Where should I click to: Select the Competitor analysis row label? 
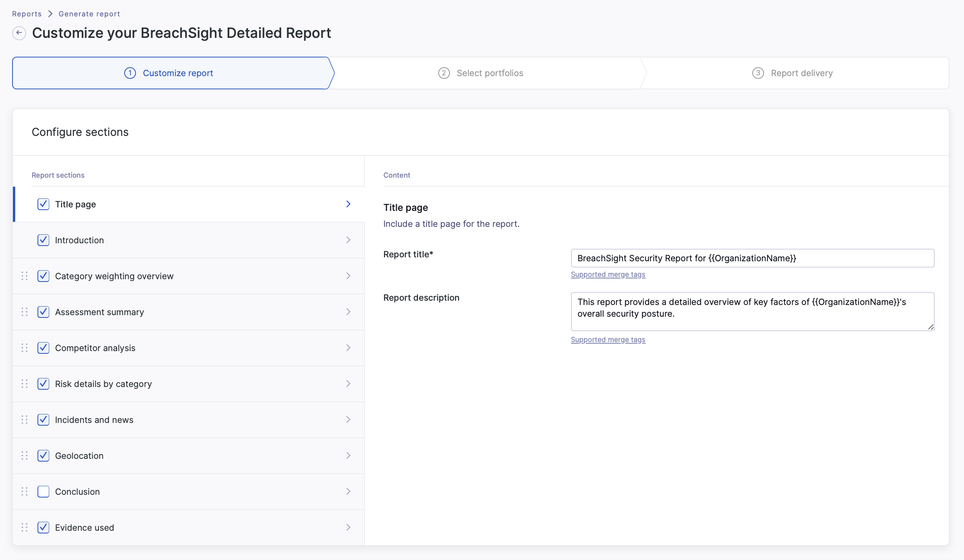click(95, 348)
